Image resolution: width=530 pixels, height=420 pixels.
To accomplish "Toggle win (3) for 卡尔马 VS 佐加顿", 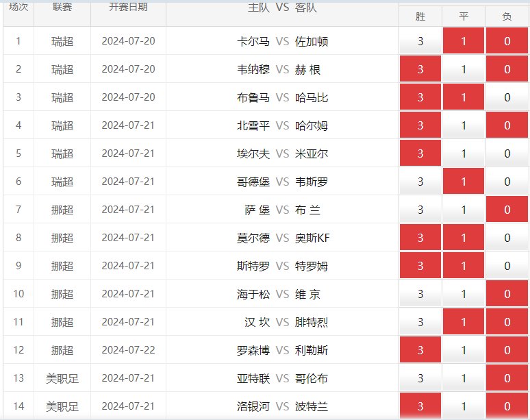I will pyautogui.click(x=420, y=41).
